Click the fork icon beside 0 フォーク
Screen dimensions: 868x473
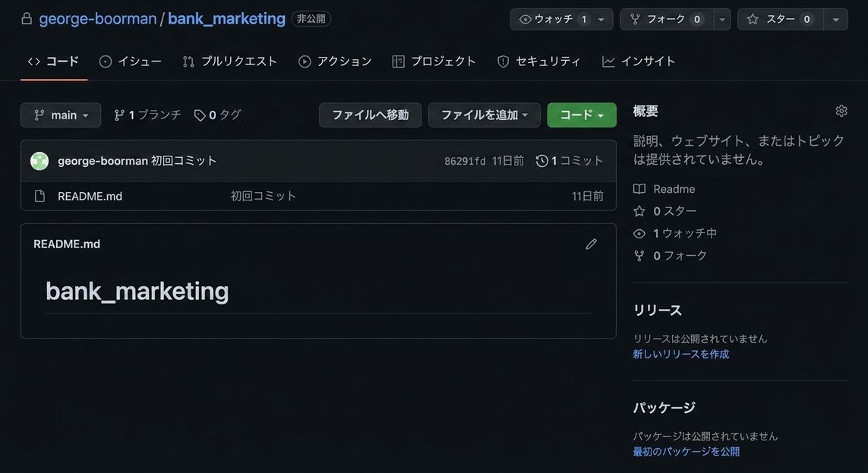(x=639, y=256)
